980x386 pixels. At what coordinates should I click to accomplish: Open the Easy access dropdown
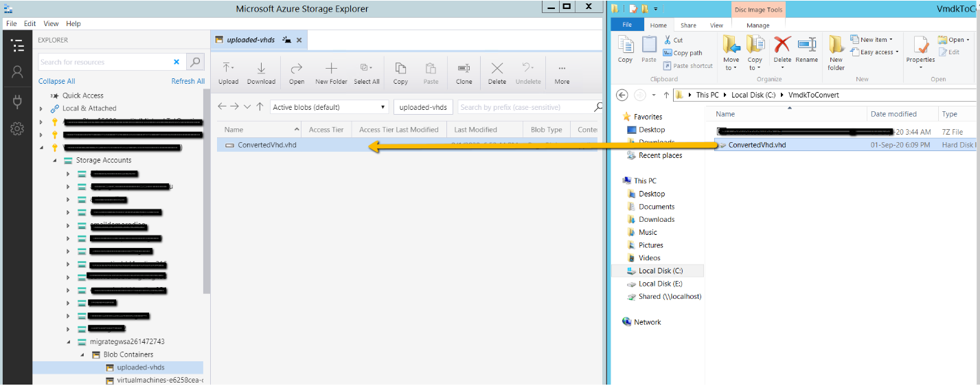[874, 52]
